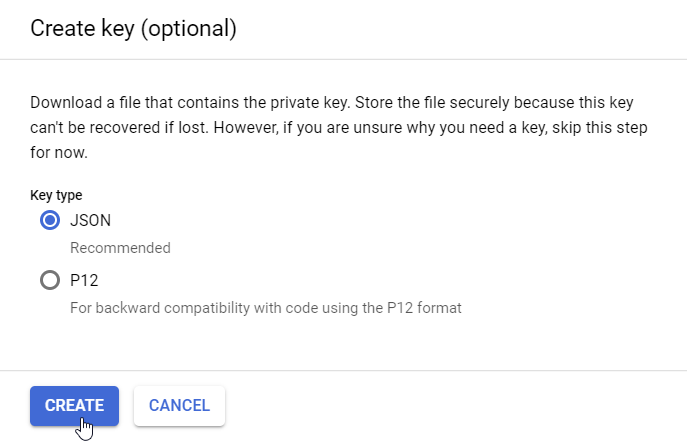Click the Key type section label
This screenshot has height=441, width=687.
[x=56, y=195]
